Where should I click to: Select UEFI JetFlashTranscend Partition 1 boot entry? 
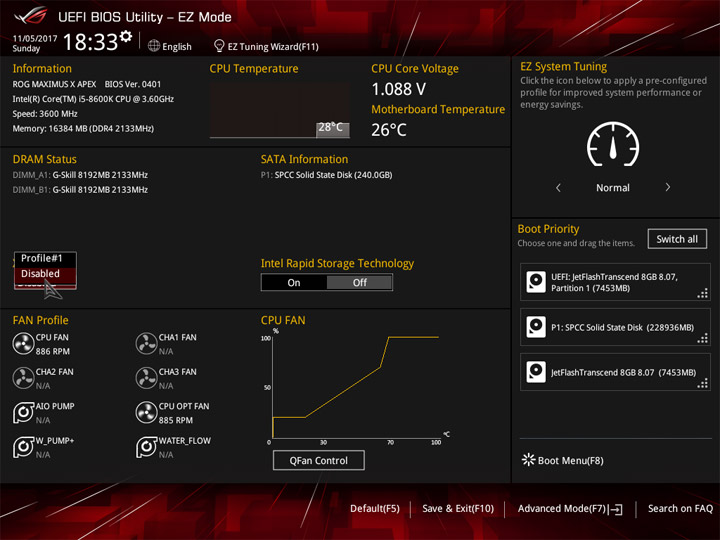pyautogui.click(x=615, y=282)
